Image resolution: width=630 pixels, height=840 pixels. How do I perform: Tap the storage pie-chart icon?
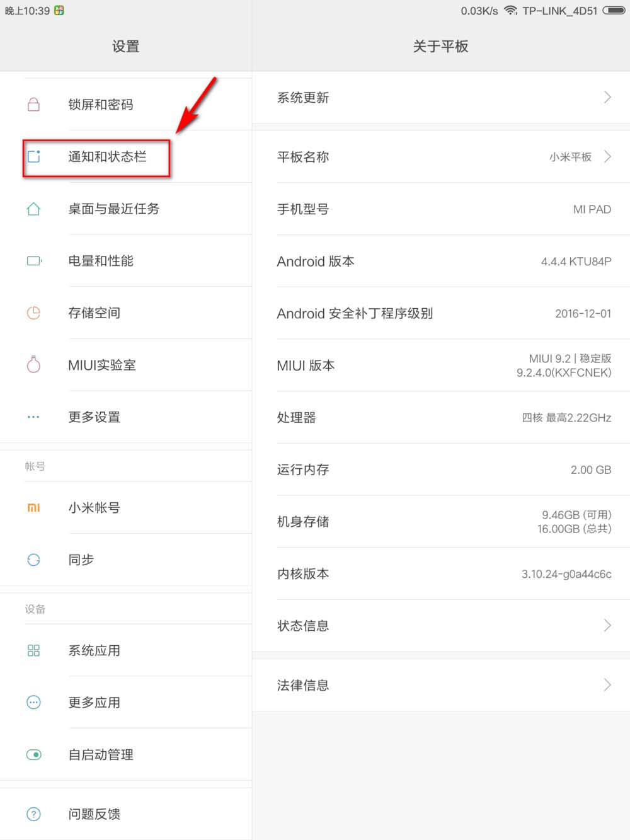tap(34, 313)
